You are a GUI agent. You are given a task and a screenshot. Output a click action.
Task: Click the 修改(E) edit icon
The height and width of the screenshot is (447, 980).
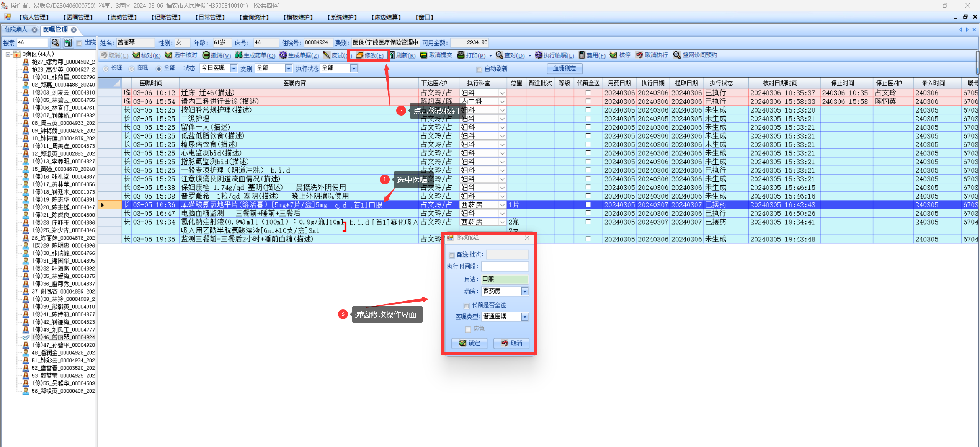click(359, 55)
